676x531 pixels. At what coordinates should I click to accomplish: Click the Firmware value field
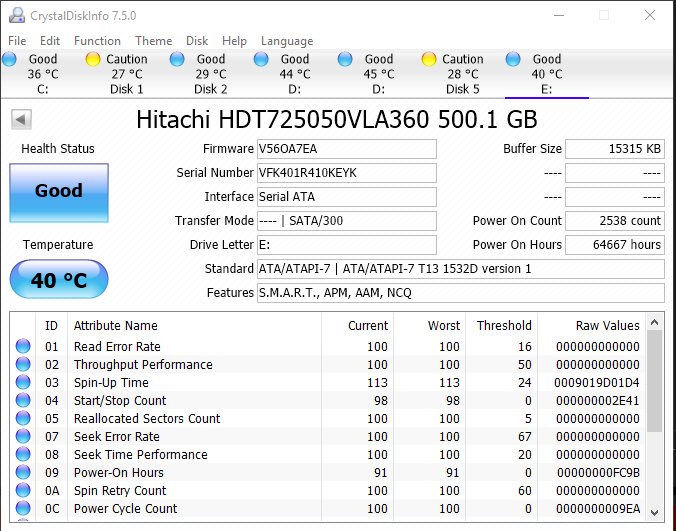(x=346, y=149)
